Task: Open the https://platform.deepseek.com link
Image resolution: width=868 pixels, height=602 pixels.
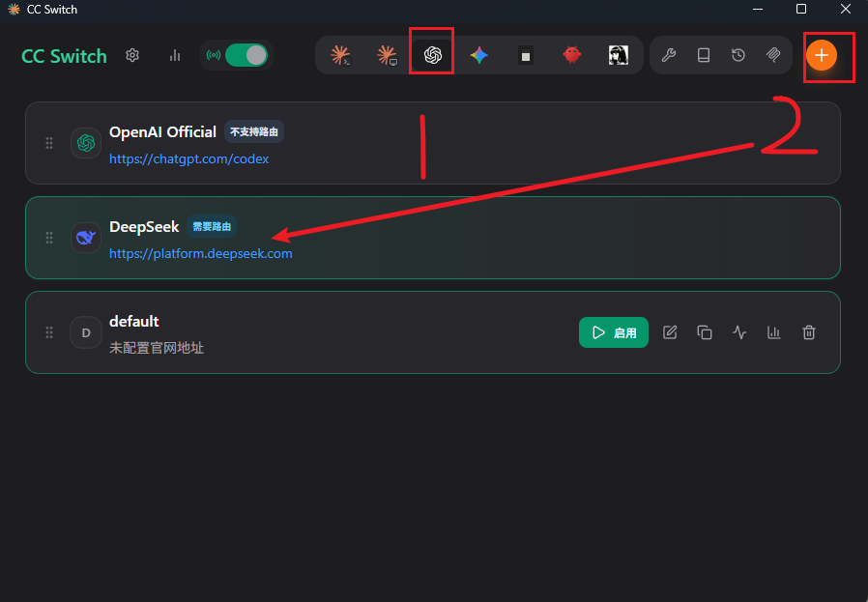Action: [200, 253]
